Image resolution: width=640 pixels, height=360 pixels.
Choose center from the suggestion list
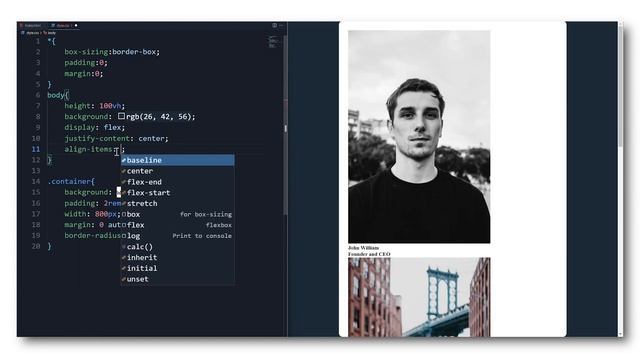click(178, 171)
